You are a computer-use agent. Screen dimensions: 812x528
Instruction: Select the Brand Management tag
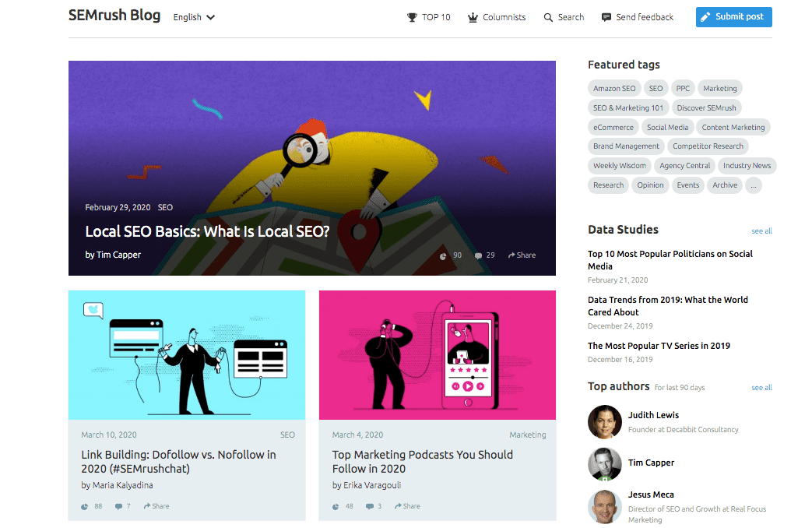(626, 146)
